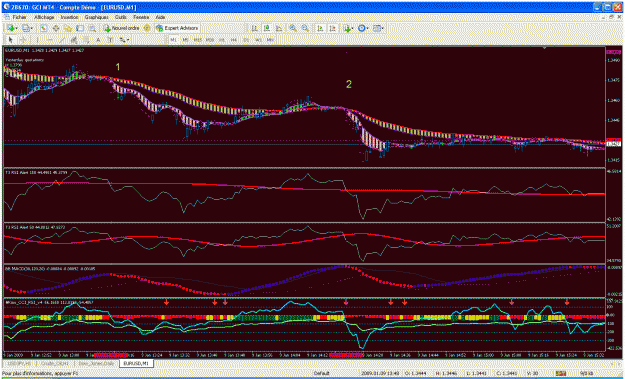Open the Insertion menu
This screenshot has height=379, width=625.
(x=69, y=18)
